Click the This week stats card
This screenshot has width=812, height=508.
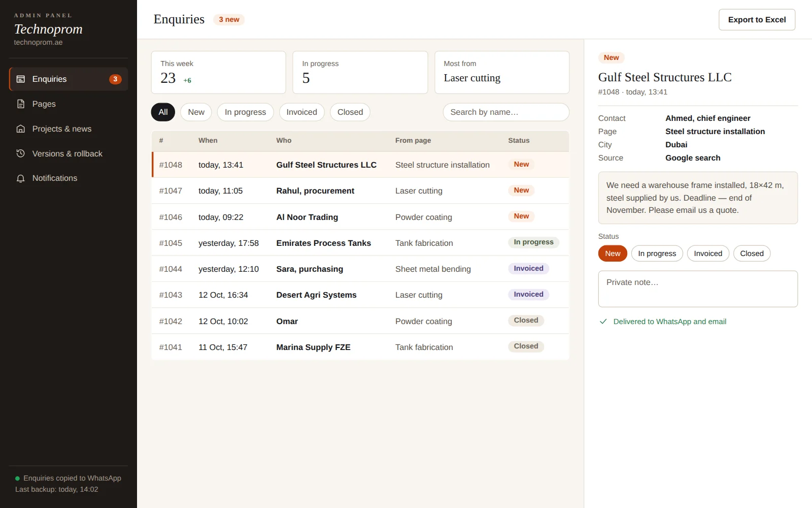point(218,72)
